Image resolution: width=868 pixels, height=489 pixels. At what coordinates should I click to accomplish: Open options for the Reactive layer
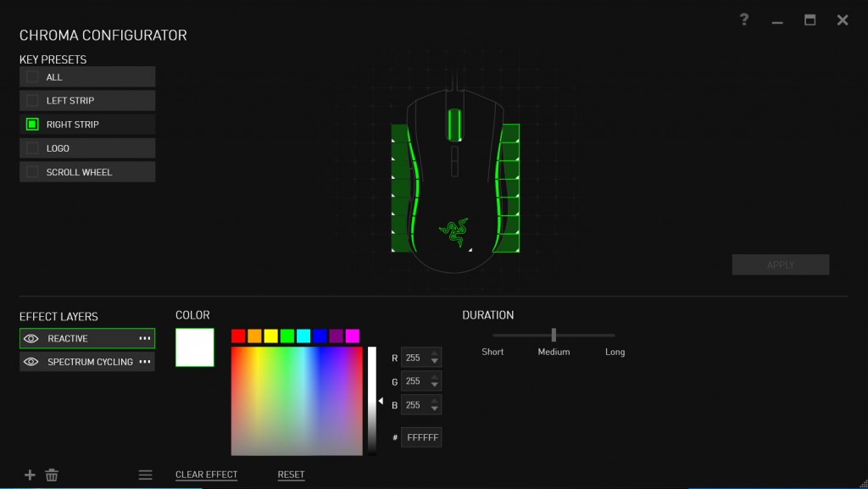tap(145, 338)
